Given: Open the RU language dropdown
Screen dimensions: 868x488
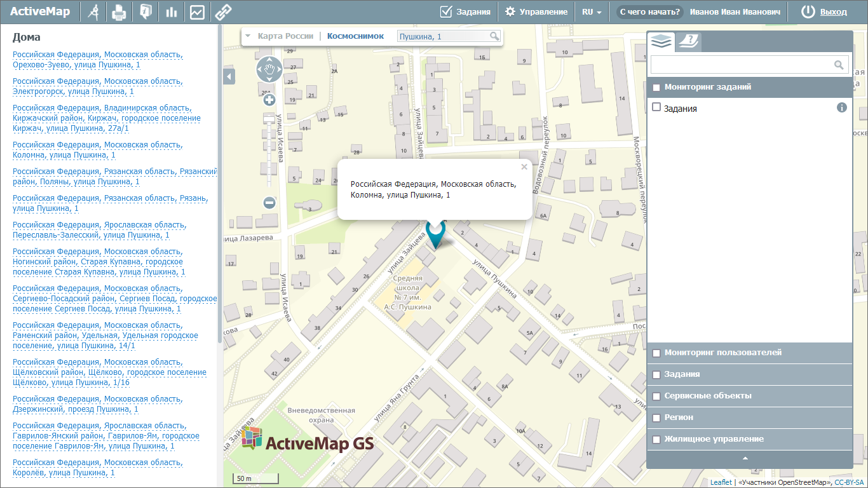Looking at the screenshot, I should (x=592, y=12).
